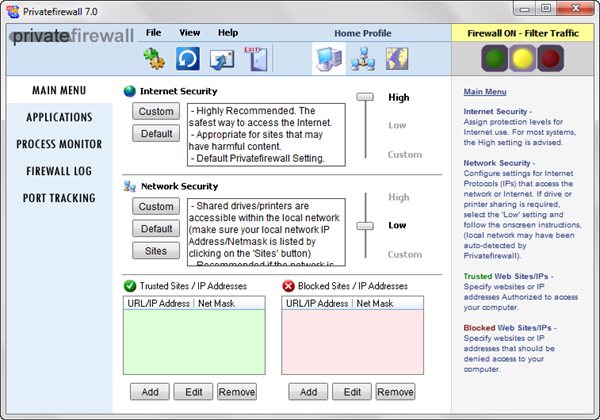
Task: Select the Home Profile computer icon
Action: pyautogui.click(x=327, y=58)
